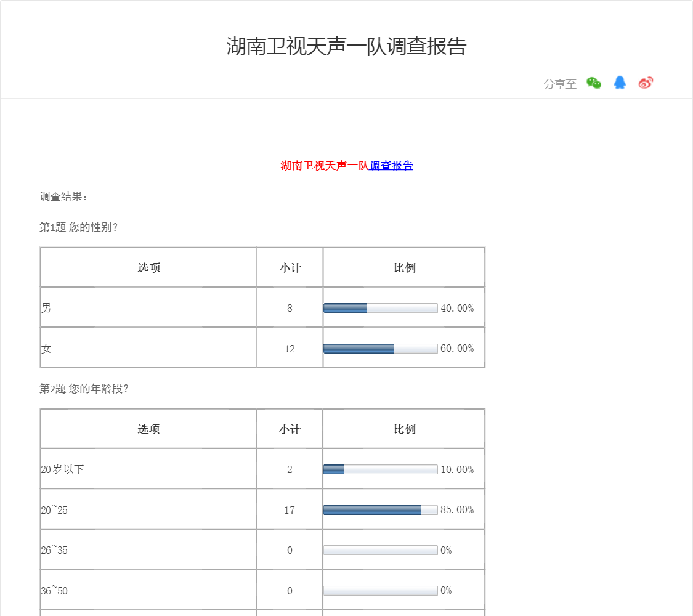Open the blue 调查报告 hyperlink

click(x=391, y=166)
